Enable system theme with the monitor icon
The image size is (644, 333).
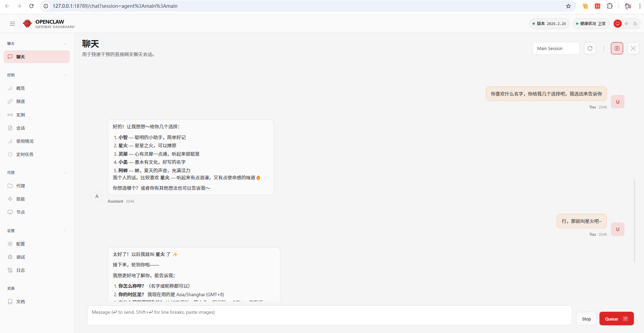(x=618, y=24)
